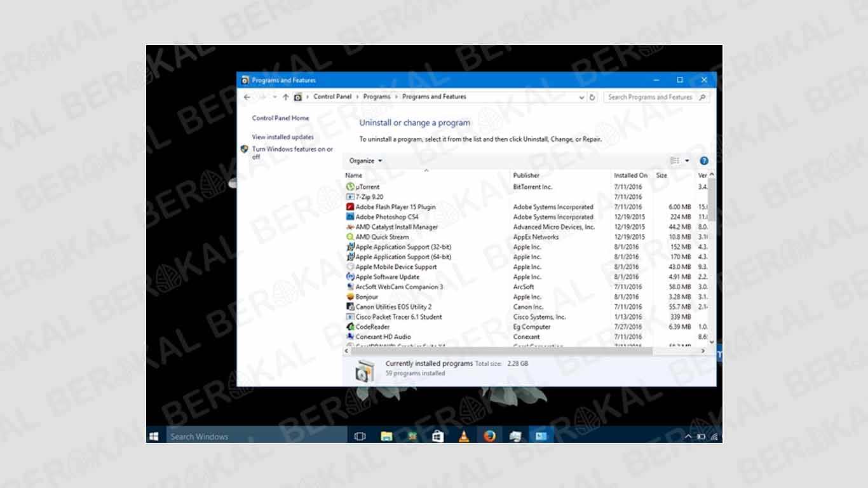Image resolution: width=868 pixels, height=488 pixels.
Task: Click the scroll down arrow of list
Action: 712,342
